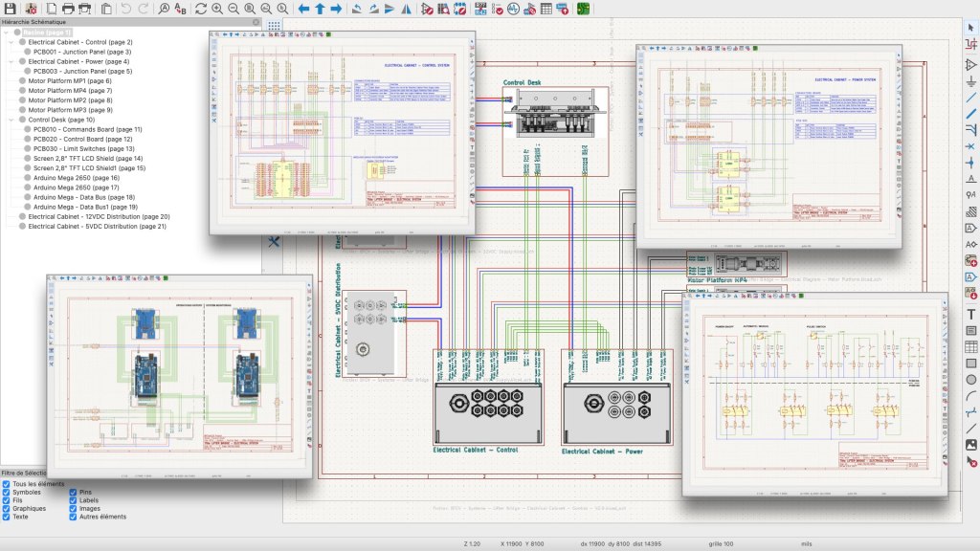The height and width of the screenshot is (551, 980).
Task: Select Motor Platform MP1 (page 6)
Action: 70,81
